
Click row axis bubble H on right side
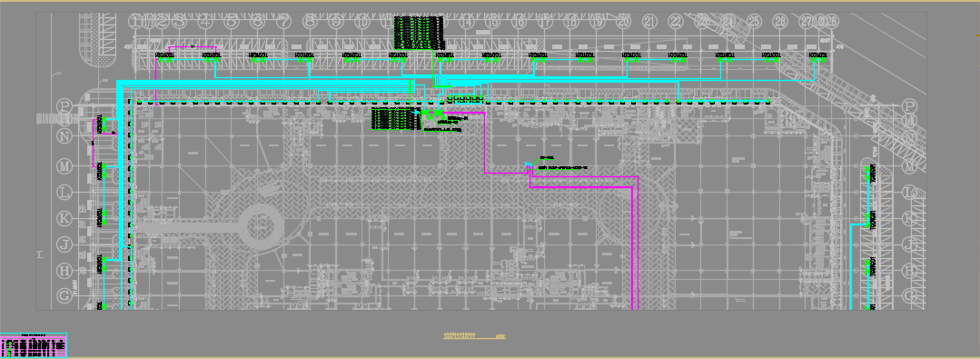(910, 270)
